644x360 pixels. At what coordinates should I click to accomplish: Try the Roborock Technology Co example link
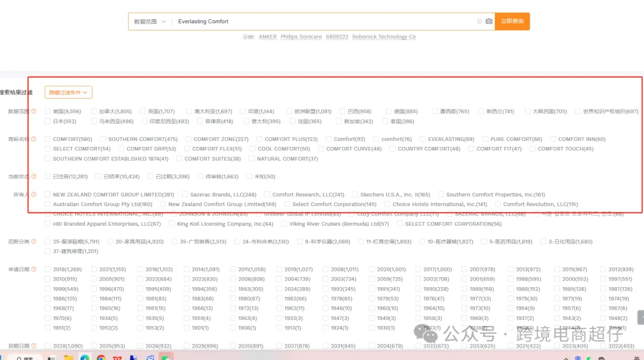[x=383, y=36]
